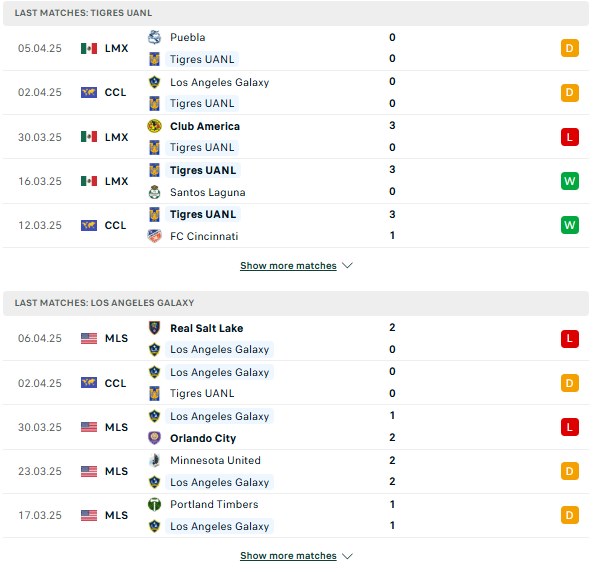Image resolution: width=599 pixels, height=574 pixels.
Task: Click the USA flag for 06.04.25 match
Action: [x=89, y=338]
